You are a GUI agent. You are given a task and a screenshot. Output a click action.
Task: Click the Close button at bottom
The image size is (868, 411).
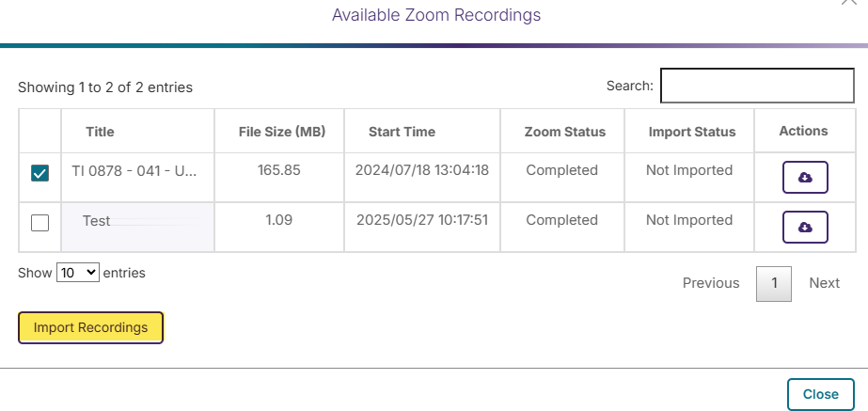point(820,394)
